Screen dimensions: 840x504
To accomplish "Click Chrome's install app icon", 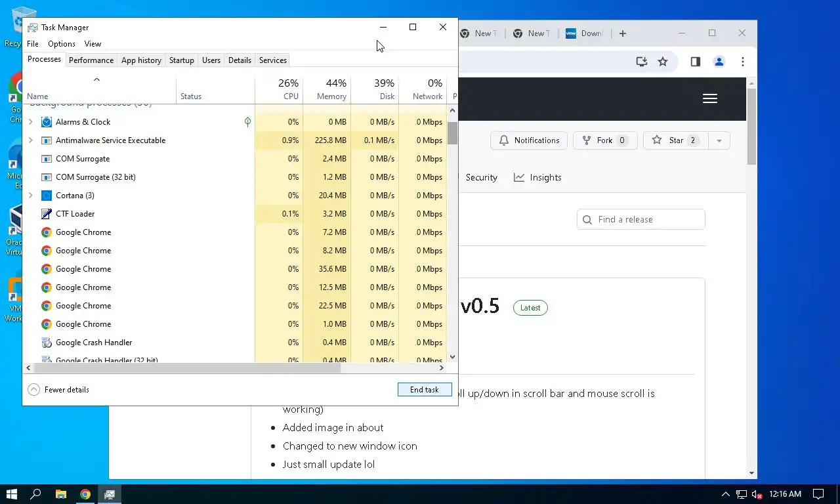I will (642, 62).
